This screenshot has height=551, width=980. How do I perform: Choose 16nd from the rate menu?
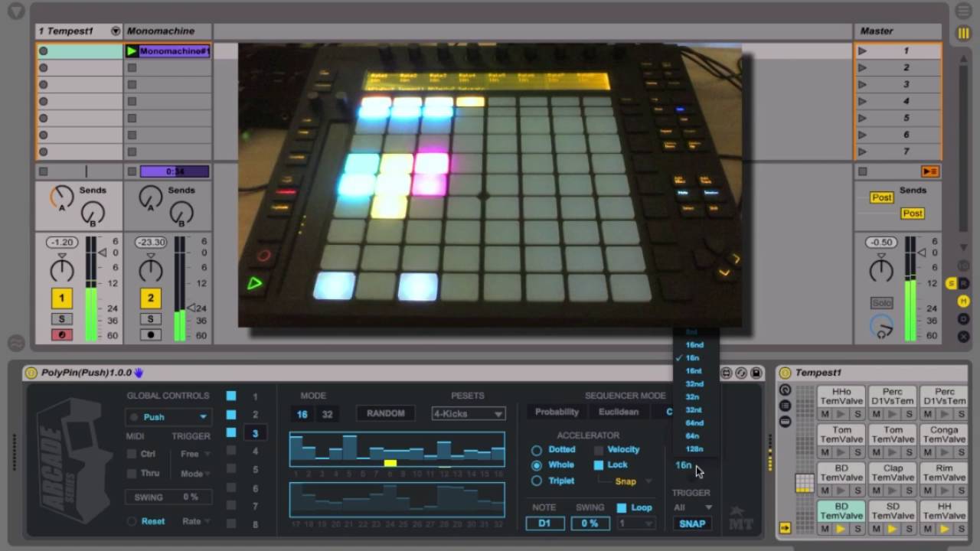click(x=694, y=345)
